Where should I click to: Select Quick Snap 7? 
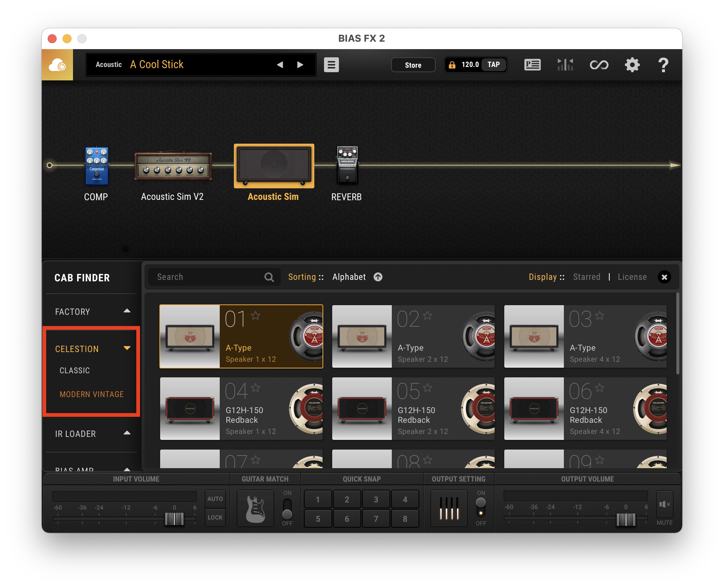[376, 519]
